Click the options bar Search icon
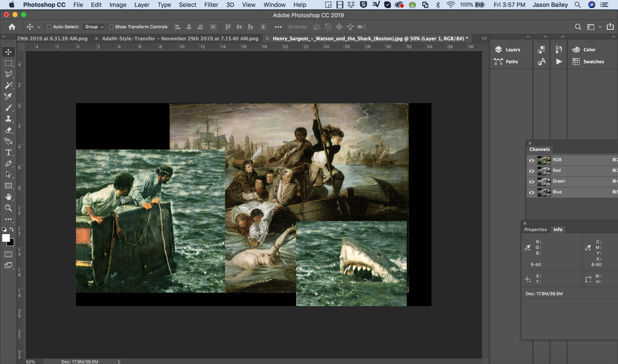 pos(578,27)
